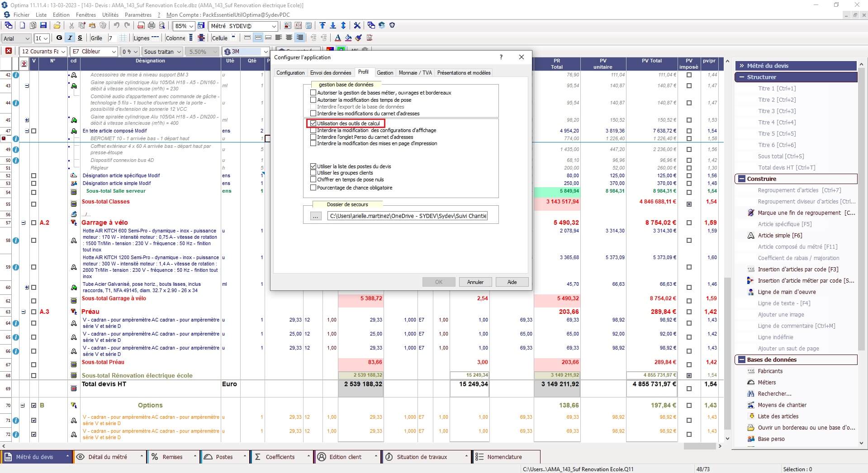
Task: Click the printer icon
Action: [x=152, y=25]
